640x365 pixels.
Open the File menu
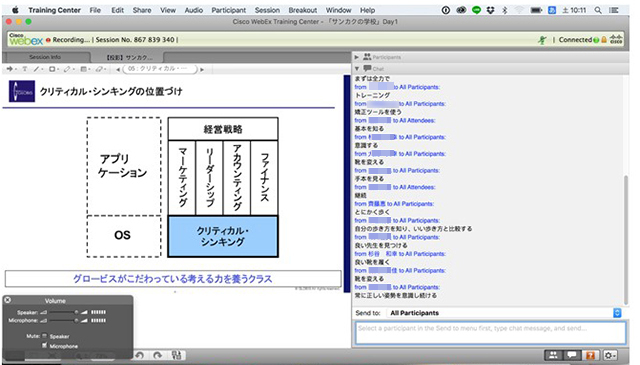(x=95, y=10)
